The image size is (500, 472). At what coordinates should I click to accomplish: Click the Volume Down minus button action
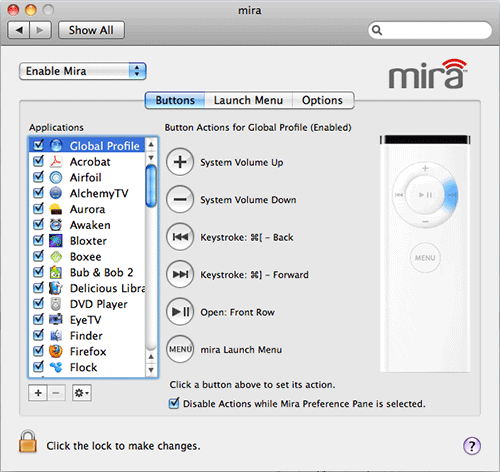point(180,199)
